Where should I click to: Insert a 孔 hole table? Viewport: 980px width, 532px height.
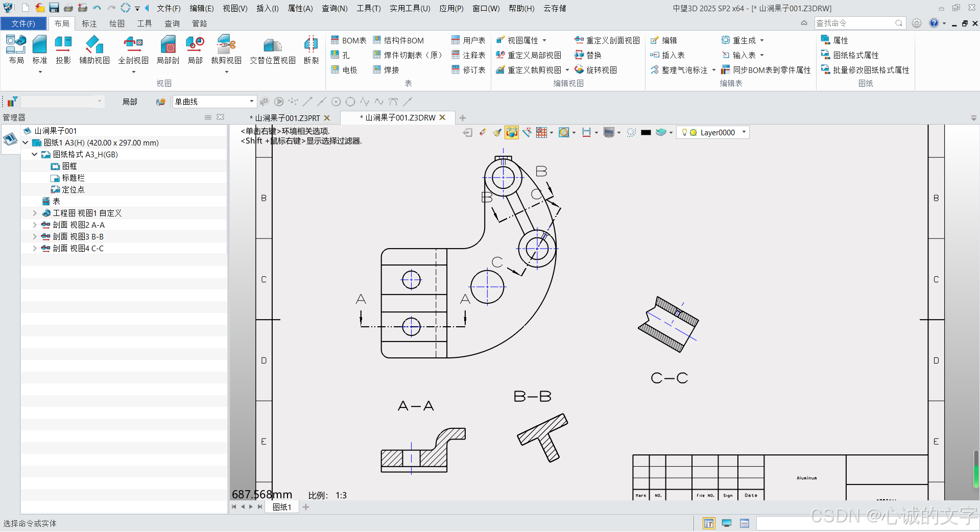[340, 55]
